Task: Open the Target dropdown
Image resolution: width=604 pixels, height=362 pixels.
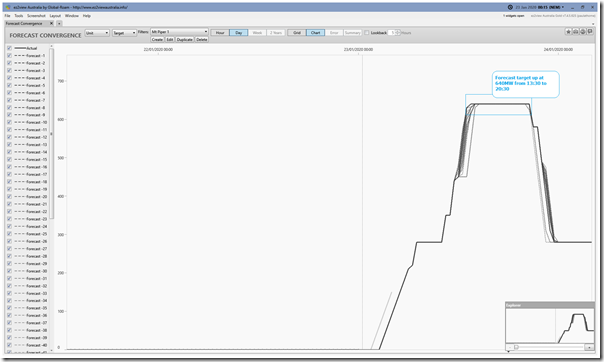Action: (124, 33)
